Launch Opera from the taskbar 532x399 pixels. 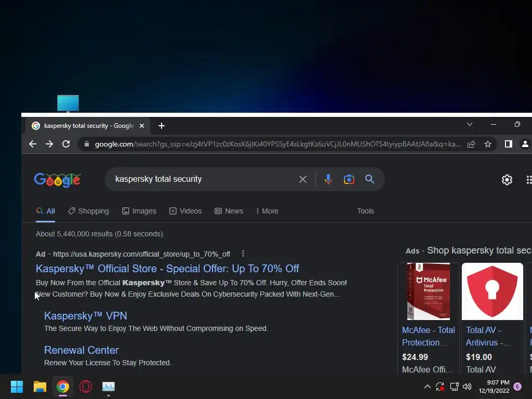coord(86,387)
